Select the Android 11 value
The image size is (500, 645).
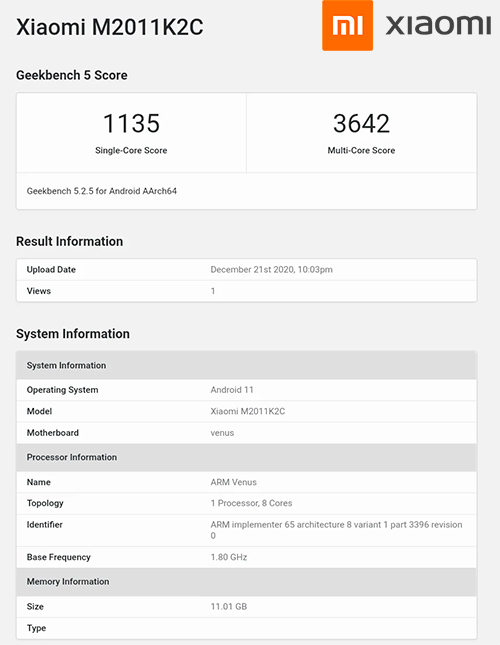(x=232, y=390)
